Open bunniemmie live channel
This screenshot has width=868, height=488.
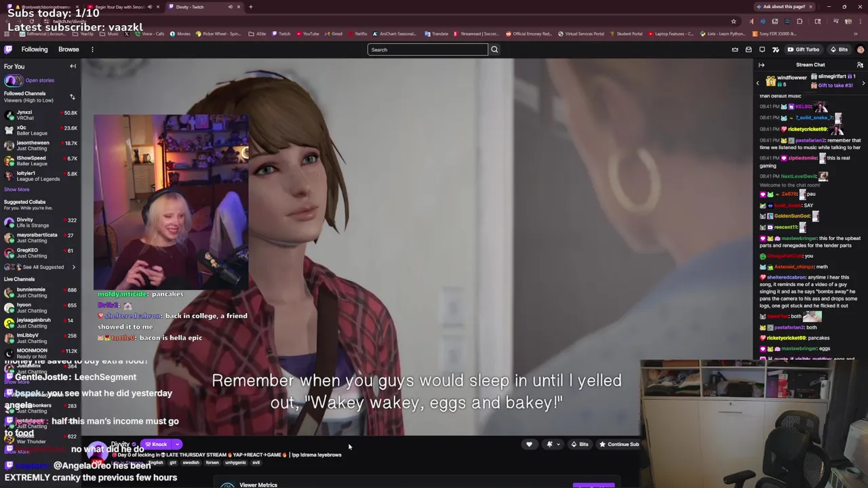pyautogui.click(x=41, y=292)
